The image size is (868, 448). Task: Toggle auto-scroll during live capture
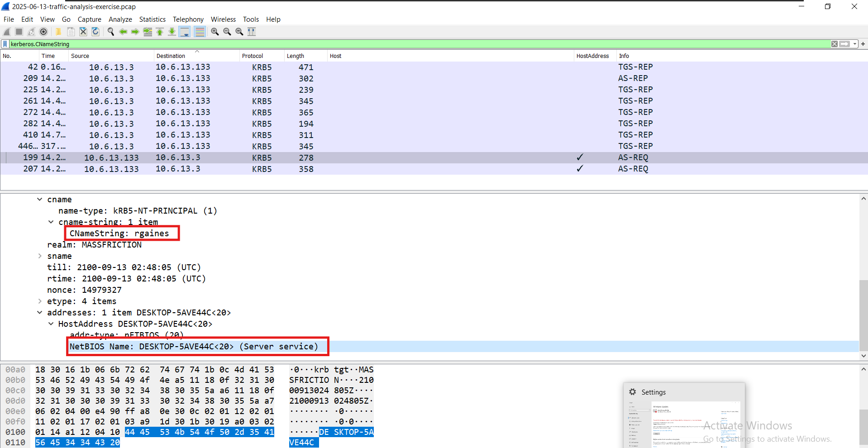[x=185, y=32]
